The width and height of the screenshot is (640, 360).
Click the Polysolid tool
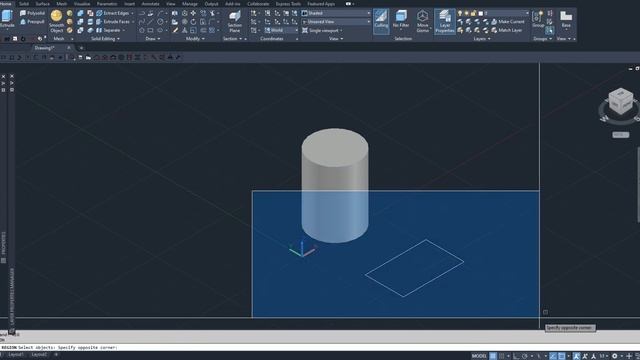32,13
